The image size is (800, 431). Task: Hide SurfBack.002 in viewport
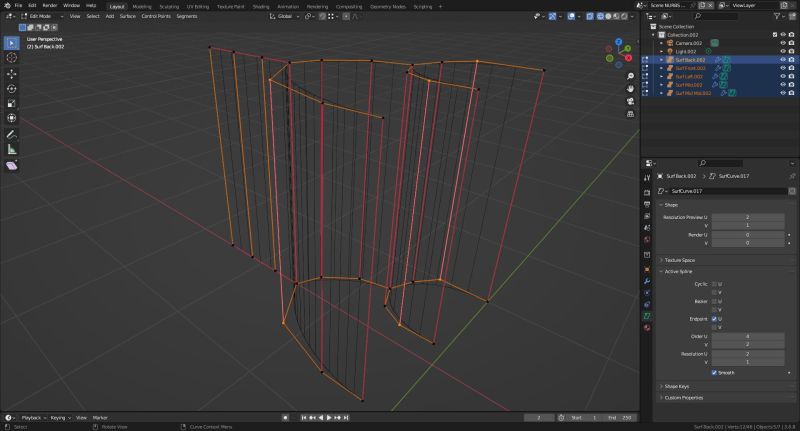783,60
